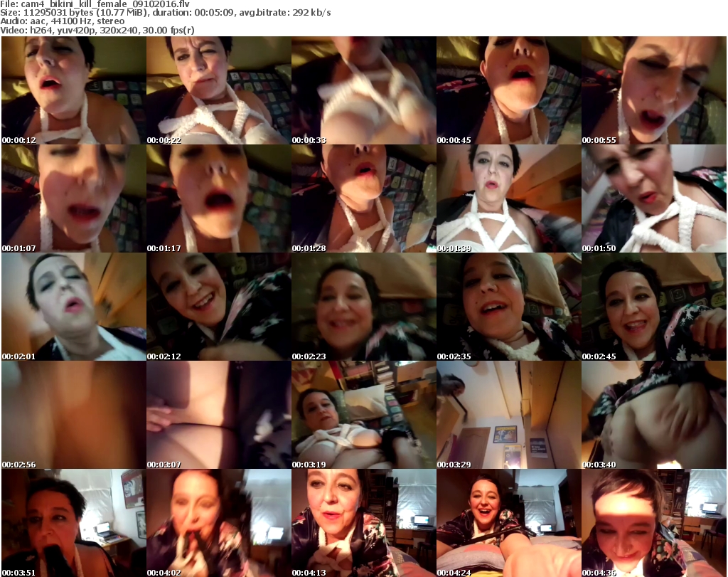Image resolution: width=728 pixels, height=577 pixels.
Task: Click the 00:02:01 timestamp label
Action: [18, 356]
